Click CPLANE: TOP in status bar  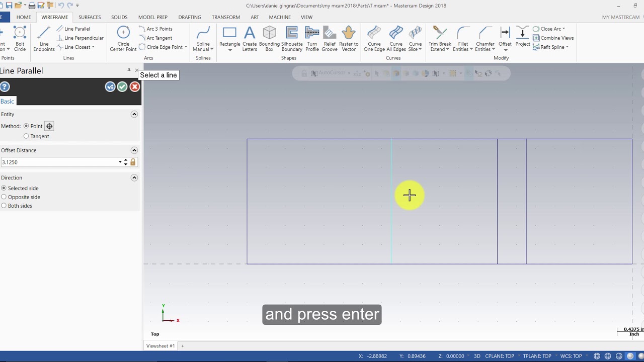coord(500,356)
